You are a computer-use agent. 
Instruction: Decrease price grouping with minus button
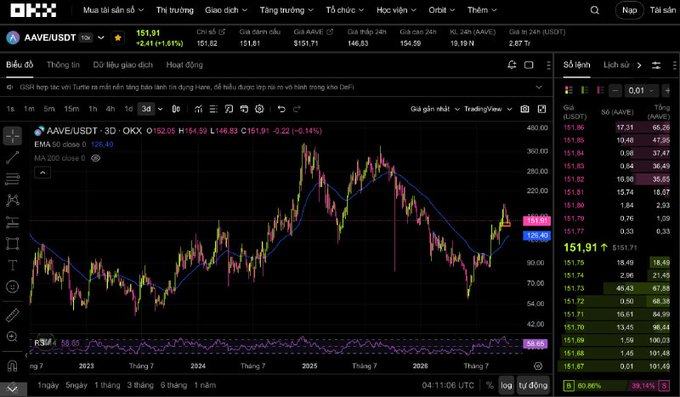615,90
